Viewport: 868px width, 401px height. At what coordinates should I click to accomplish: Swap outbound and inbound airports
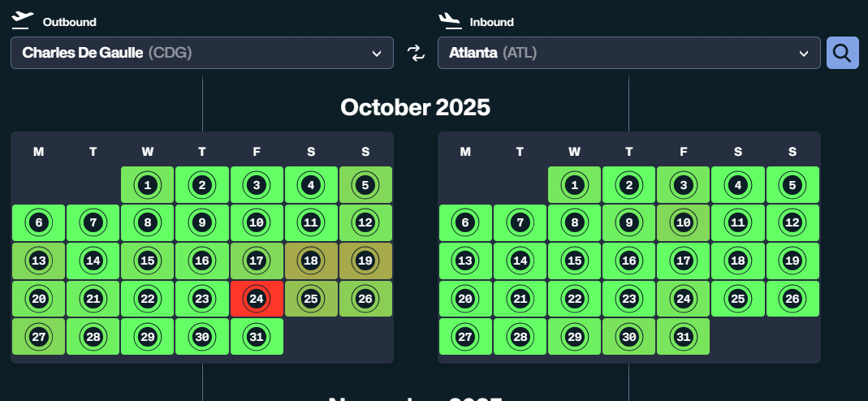coord(416,54)
